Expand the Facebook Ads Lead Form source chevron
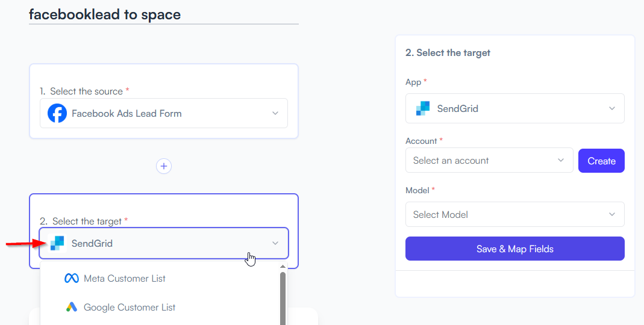The height and width of the screenshot is (325, 644). [275, 113]
